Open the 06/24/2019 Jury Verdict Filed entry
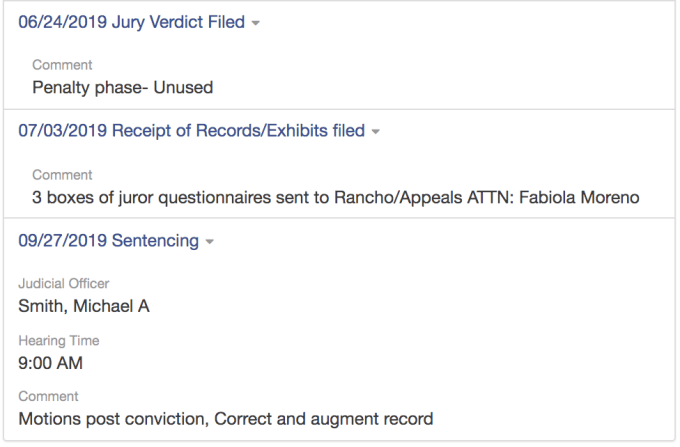This screenshot has width=680, height=447. tap(131, 22)
